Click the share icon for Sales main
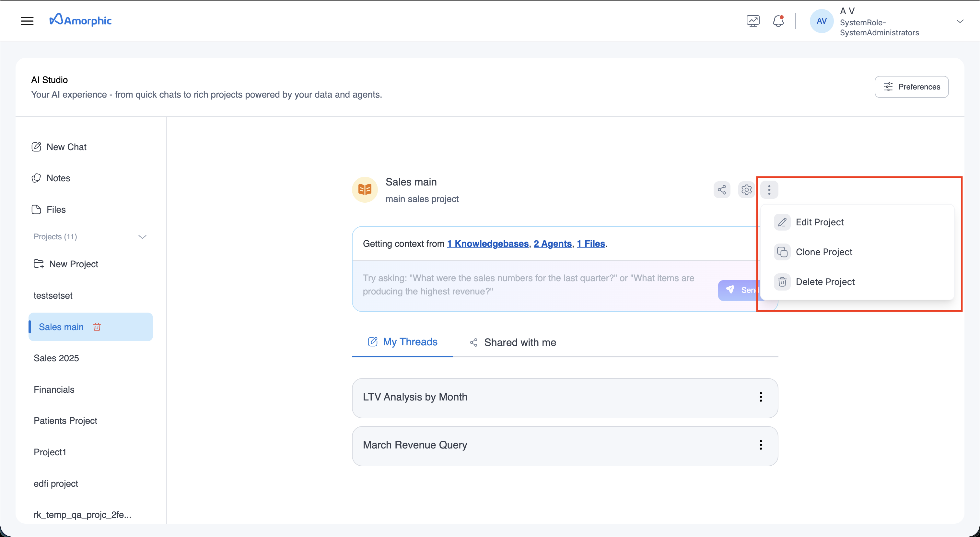The width and height of the screenshot is (980, 537). [x=722, y=189]
